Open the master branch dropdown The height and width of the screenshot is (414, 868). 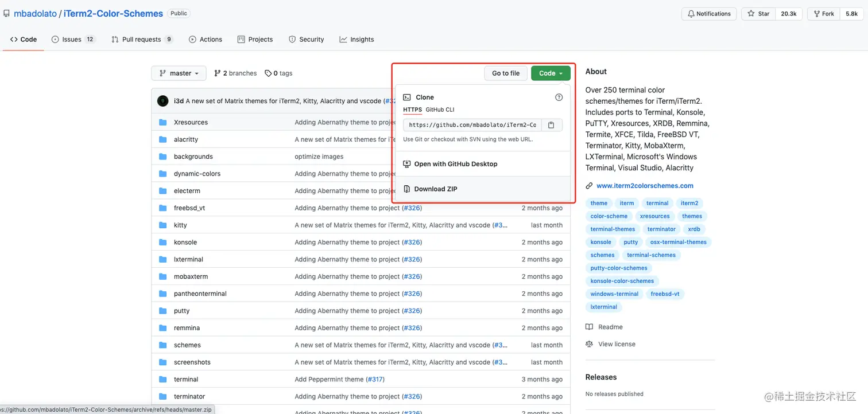pyautogui.click(x=179, y=73)
